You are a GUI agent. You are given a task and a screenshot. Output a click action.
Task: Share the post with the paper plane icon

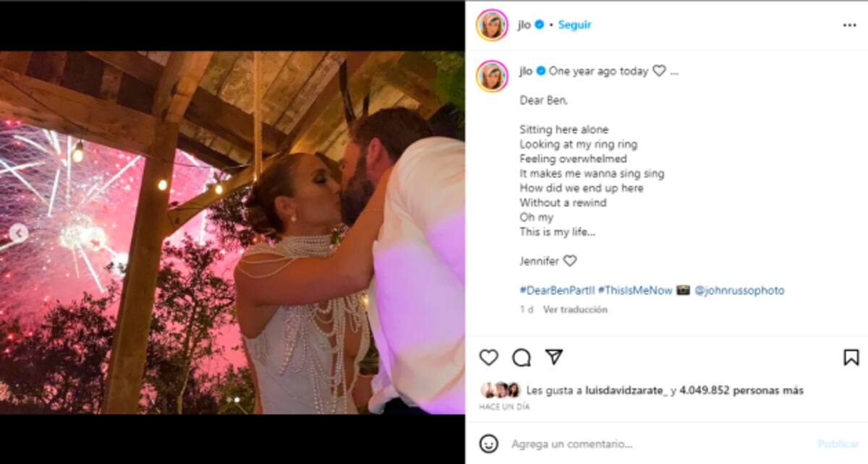coord(554,357)
